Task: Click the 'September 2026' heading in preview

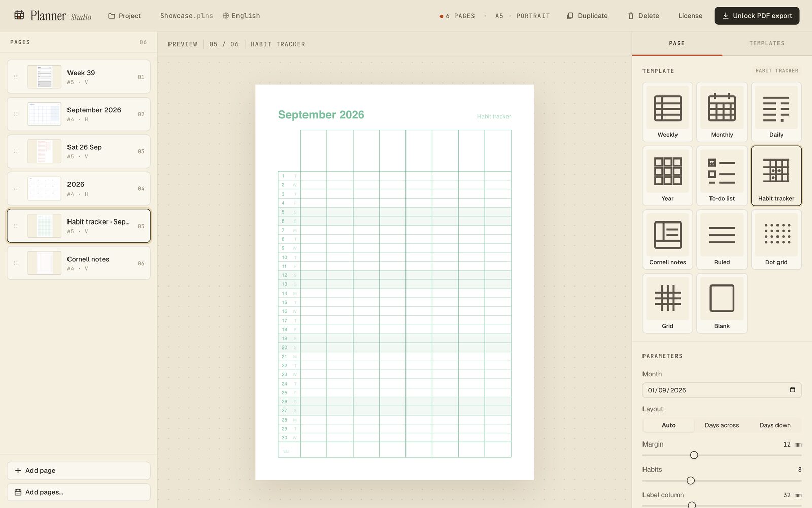Action: [321, 115]
